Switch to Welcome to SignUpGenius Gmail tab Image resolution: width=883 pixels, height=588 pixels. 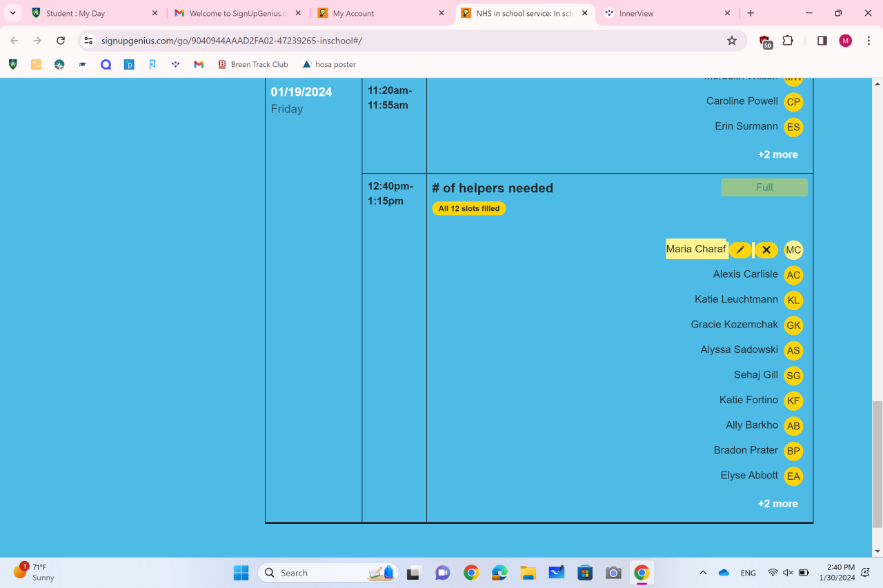[x=238, y=13]
